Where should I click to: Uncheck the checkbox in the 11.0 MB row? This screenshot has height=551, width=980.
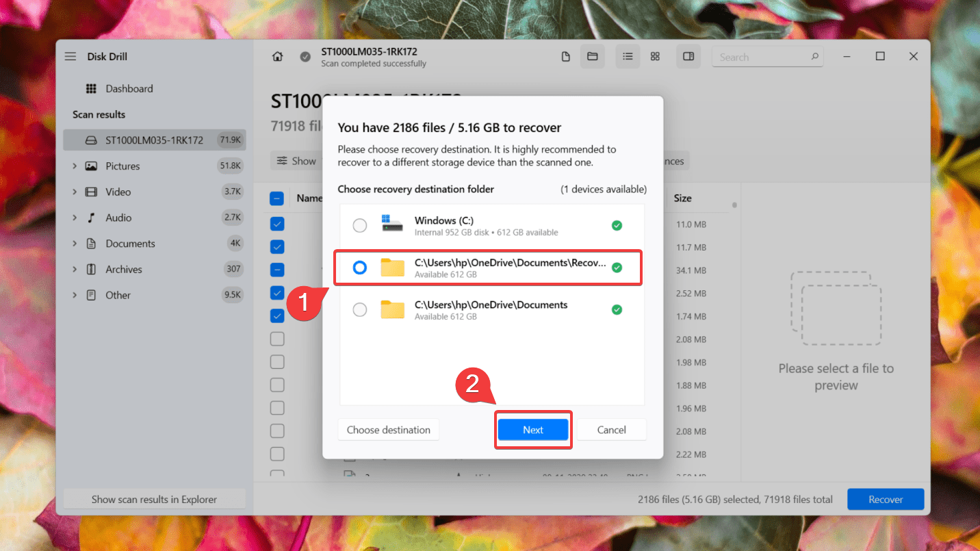pyautogui.click(x=276, y=224)
